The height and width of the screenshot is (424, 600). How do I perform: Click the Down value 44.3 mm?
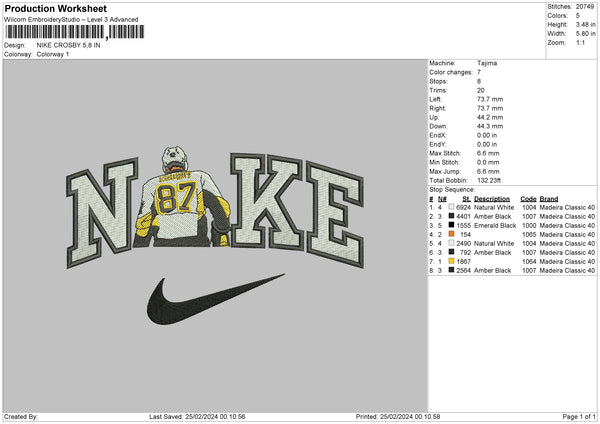490,126
